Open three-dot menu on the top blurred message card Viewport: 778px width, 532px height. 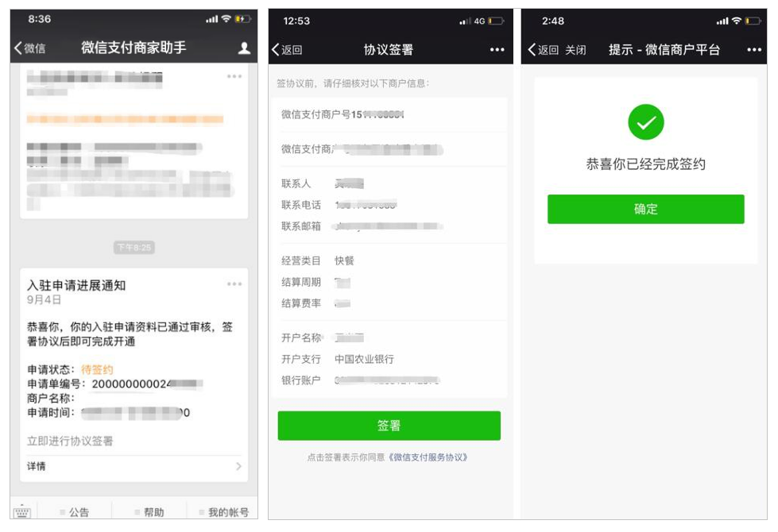coord(234,76)
